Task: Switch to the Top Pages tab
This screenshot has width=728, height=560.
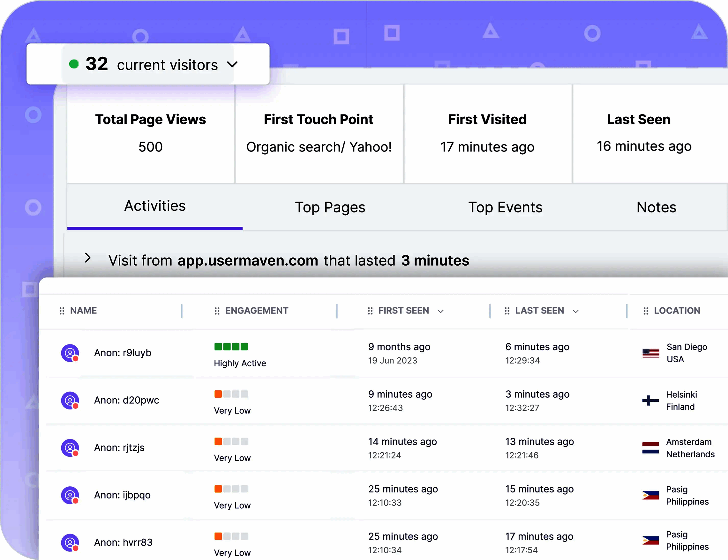Action: (x=330, y=207)
